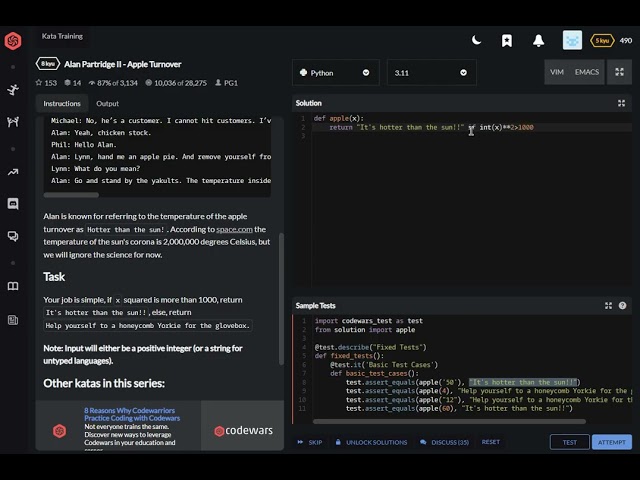Click the RESET button
Image resolution: width=640 pixels, height=480 pixels.
(491, 442)
